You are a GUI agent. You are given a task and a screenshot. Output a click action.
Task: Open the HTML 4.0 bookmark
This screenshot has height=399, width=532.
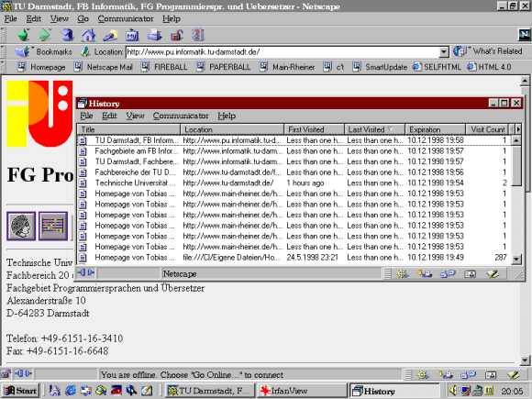click(489, 67)
